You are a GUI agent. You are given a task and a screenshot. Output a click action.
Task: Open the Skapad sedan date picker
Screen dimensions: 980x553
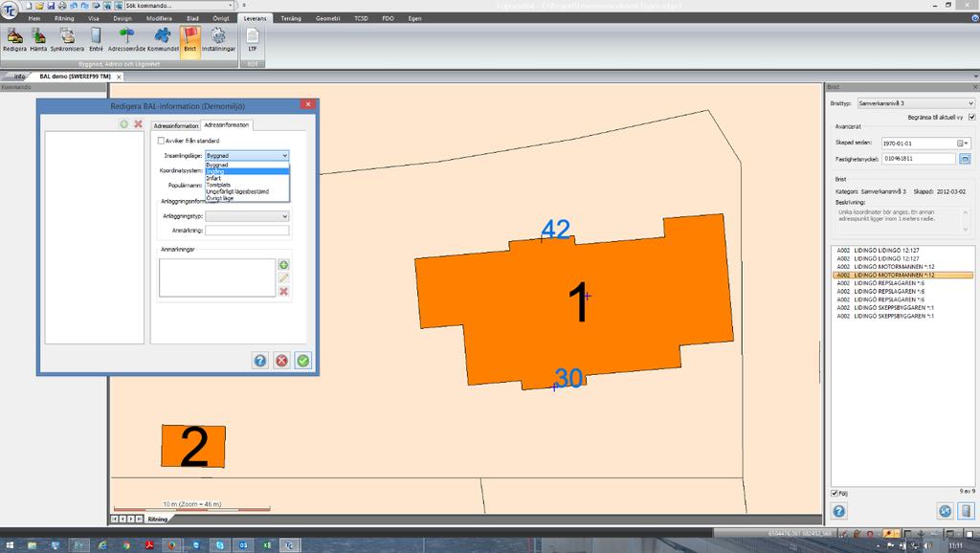tap(963, 144)
